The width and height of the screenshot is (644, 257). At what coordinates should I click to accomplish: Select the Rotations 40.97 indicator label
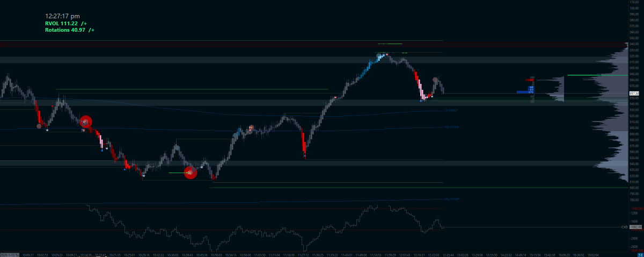coord(70,30)
